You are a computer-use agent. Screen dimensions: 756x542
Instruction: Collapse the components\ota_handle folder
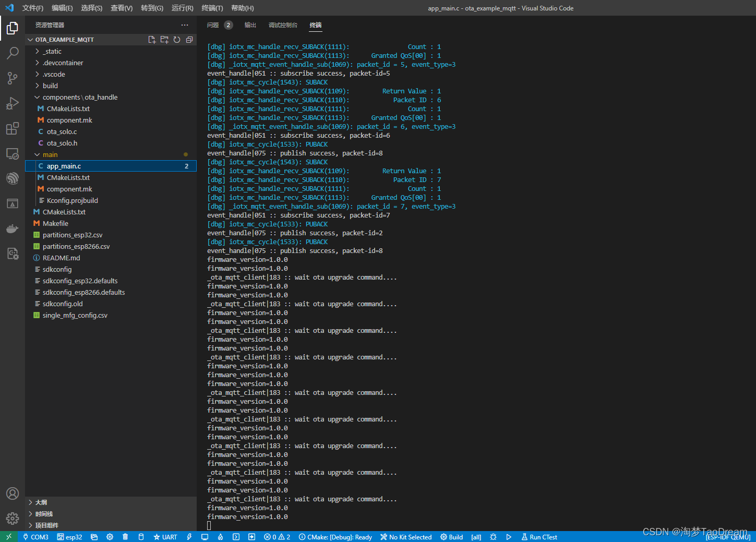point(111,97)
